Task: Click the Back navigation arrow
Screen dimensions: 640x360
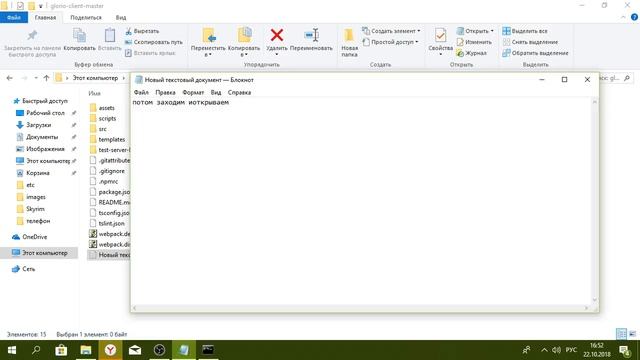Action: [x=10, y=78]
